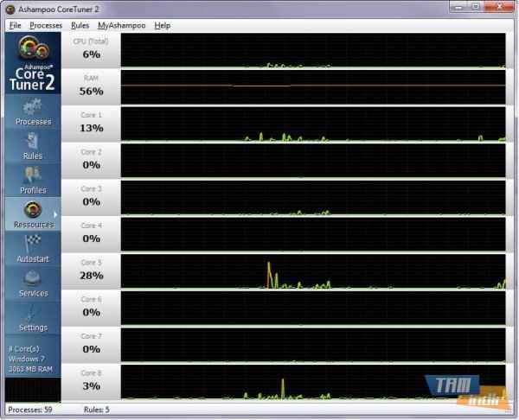The width and height of the screenshot is (519, 420).
Task: Click the Core 6 0% label
Action: point(91,308)
